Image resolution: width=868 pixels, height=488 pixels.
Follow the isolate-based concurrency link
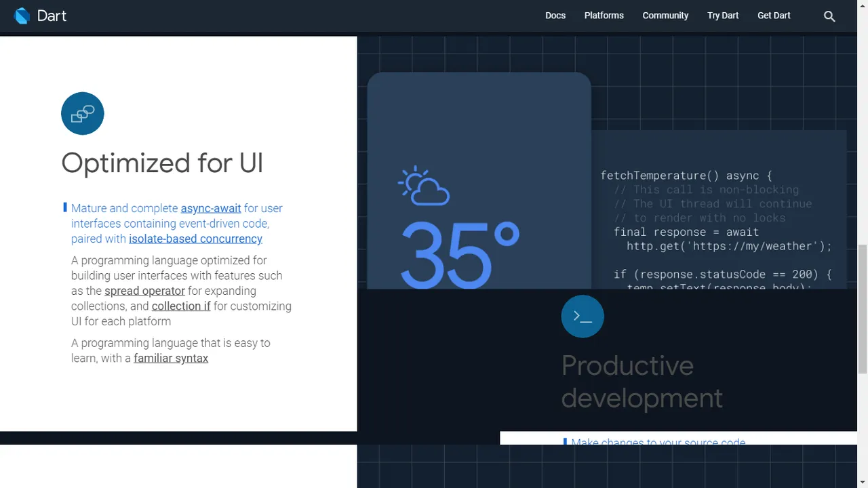click(195, 239)
